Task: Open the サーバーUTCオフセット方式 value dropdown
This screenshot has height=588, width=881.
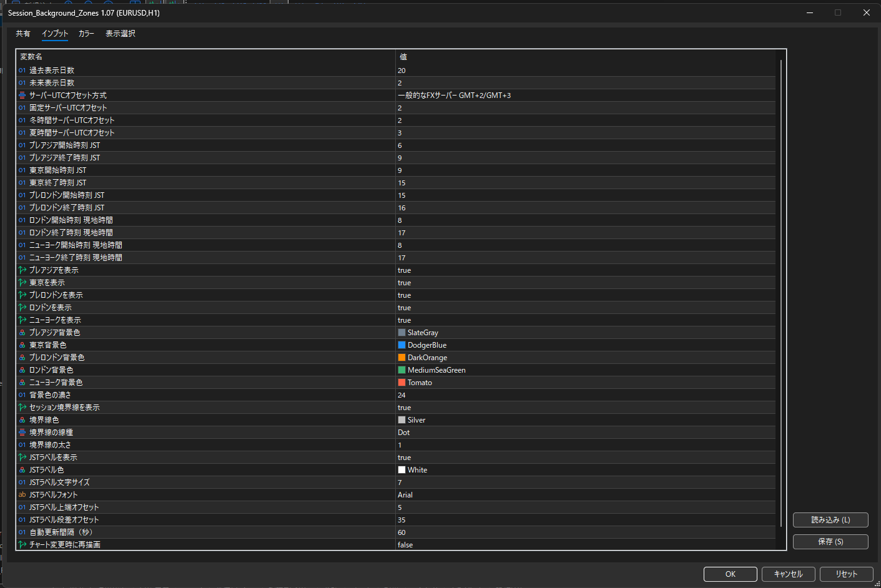Action: tap(585, 96)
